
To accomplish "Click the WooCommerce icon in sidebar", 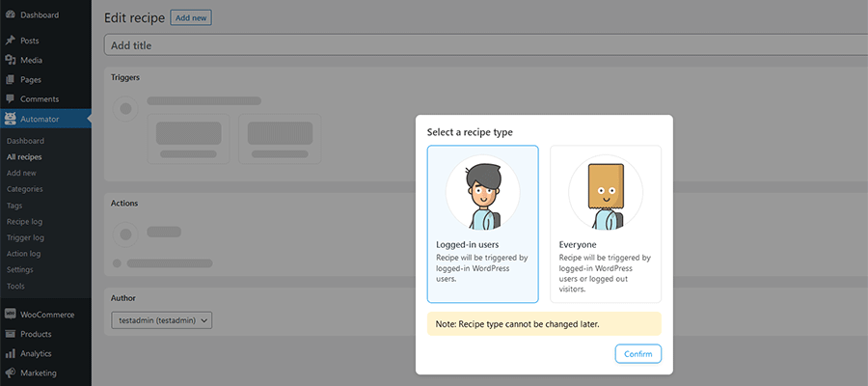I will 10,314.
